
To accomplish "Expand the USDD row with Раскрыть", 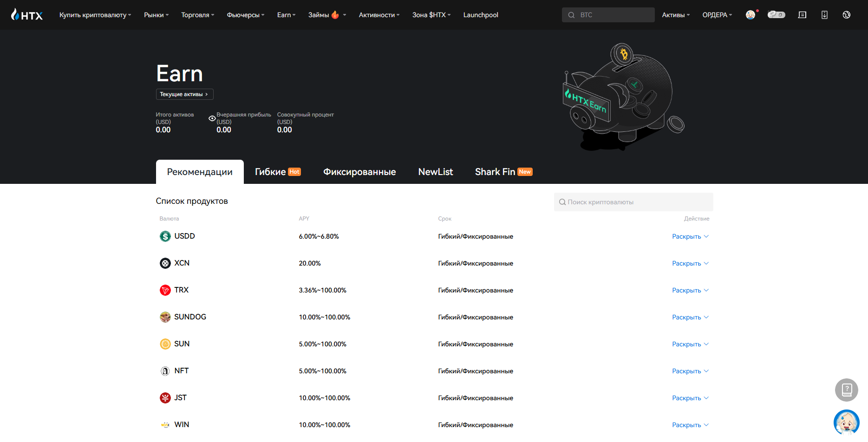I will click(x=690, y=236).
